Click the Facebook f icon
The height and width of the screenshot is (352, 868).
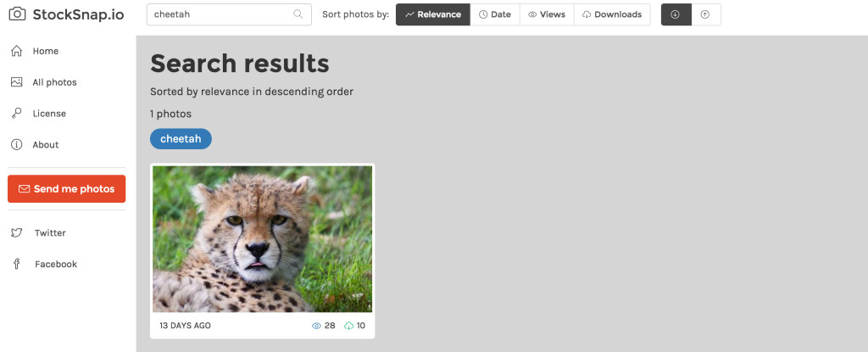tap(17, 264)
